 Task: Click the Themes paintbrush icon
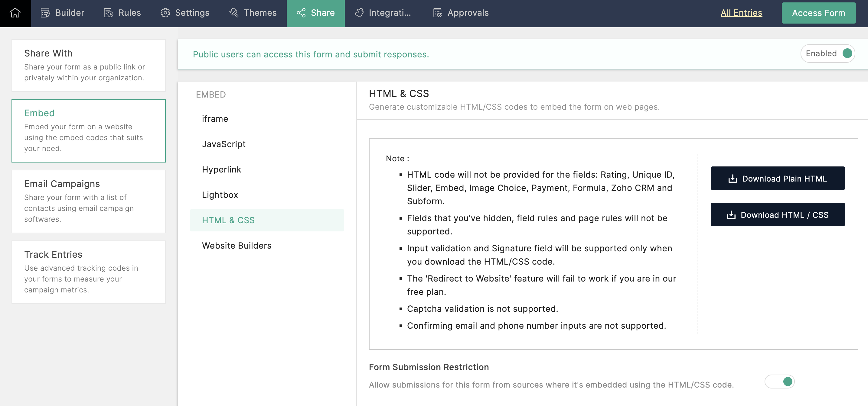pos(234,13)
